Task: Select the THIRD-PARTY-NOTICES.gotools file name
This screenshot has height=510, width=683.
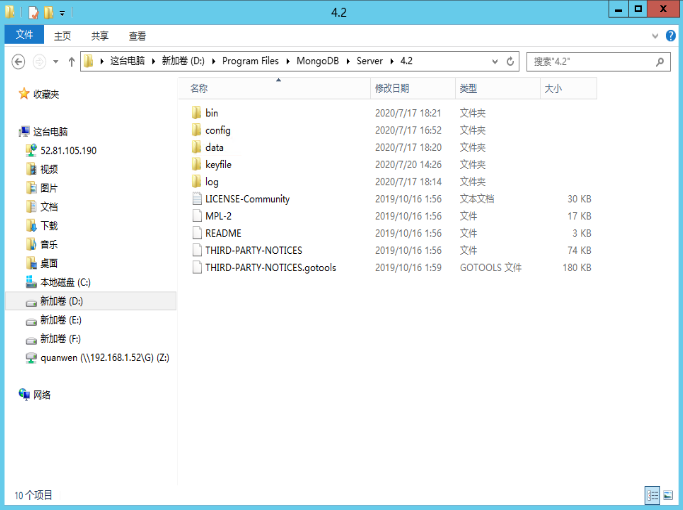Action: coord(270,267)
